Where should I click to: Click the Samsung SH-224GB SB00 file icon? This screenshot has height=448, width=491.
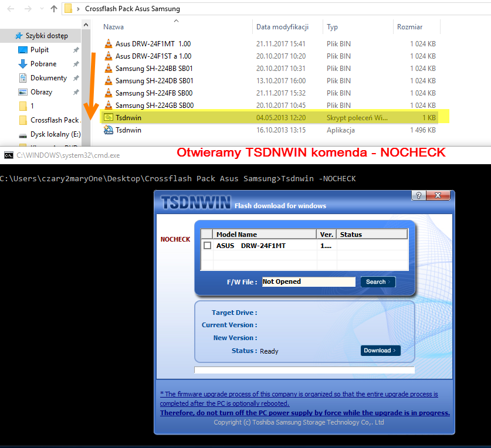[109, 105]
